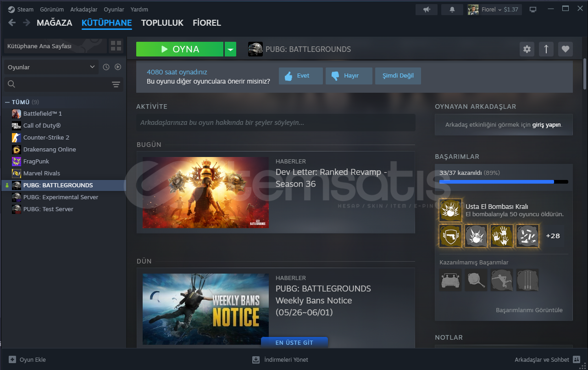Dismiss review prompt with Şimdi Değil
The height and width of the screenshot is (370, 588).
[x=398, y=76]
